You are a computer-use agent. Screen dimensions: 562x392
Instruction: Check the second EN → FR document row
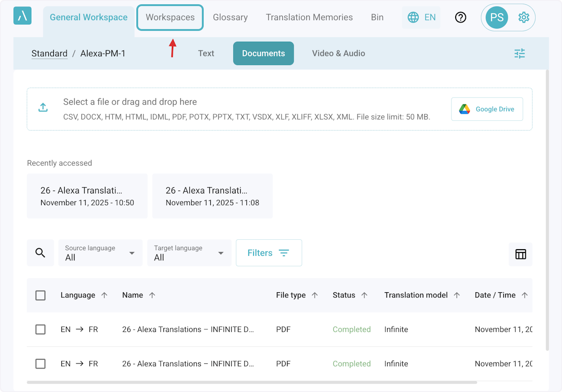tap(41, 363)
